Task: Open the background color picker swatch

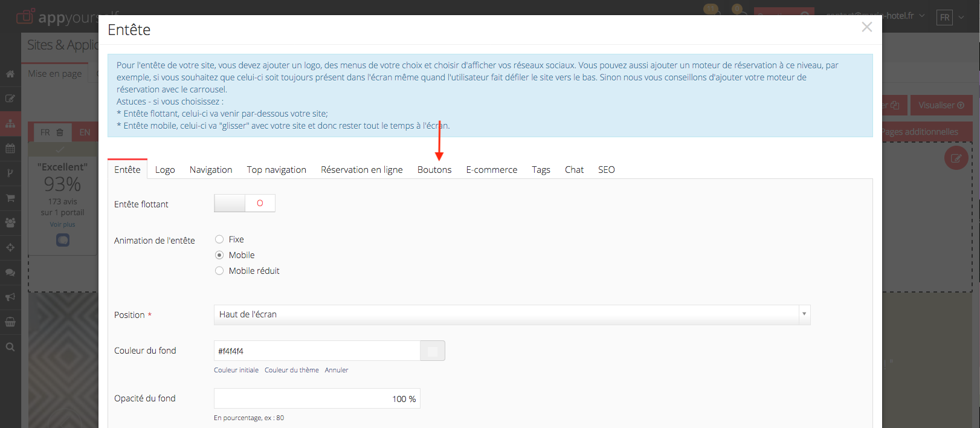Action: click(x=433, y=351)
